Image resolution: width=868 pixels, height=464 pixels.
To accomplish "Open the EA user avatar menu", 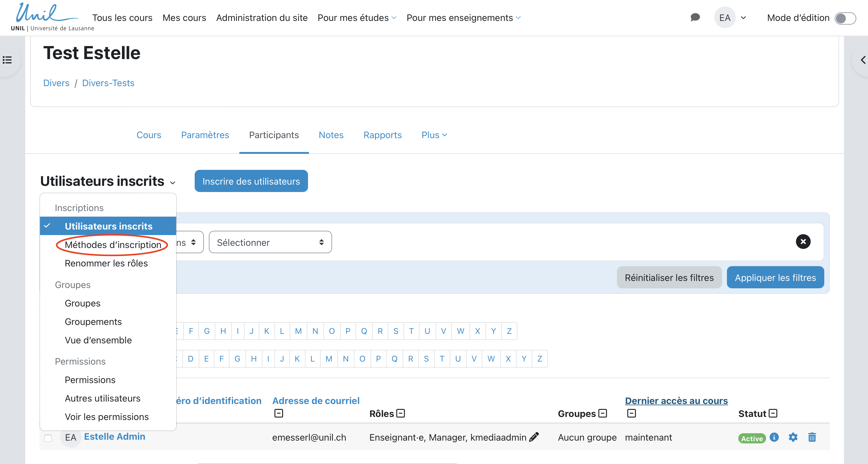I will click(x=724, y=18).
